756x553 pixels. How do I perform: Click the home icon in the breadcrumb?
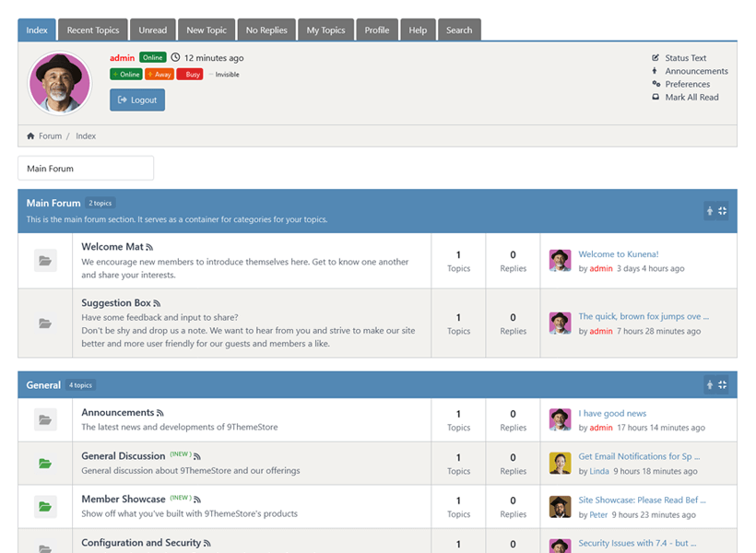(x=31, y=136)
